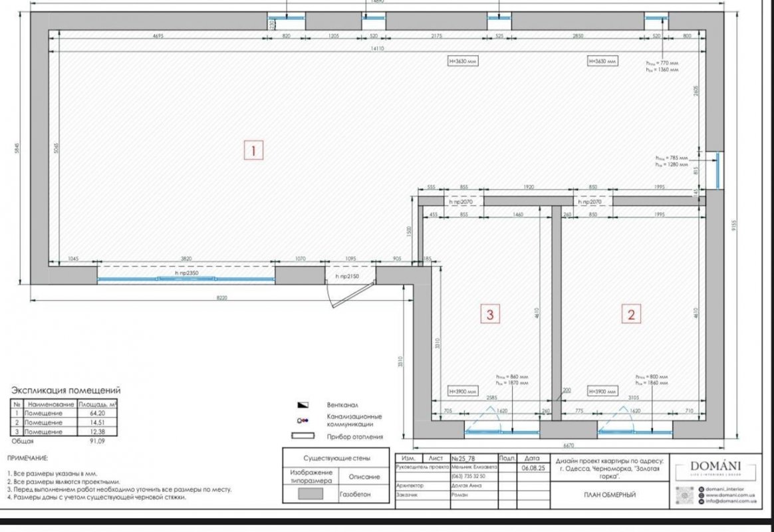This screenshot has width=774, height=532.
Task: Click the Экспликация помещений heading
Action: tap(66, 391)
